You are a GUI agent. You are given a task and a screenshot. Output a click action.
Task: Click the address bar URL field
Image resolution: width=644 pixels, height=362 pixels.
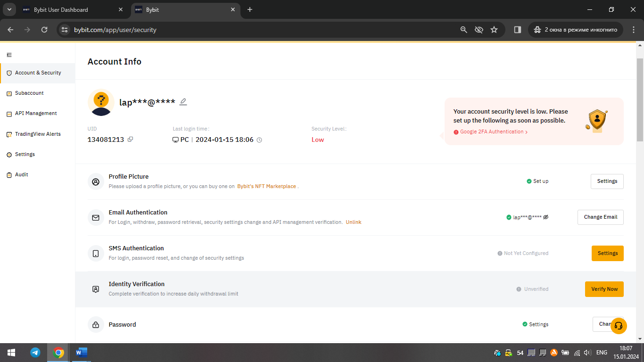pos(264,30)
